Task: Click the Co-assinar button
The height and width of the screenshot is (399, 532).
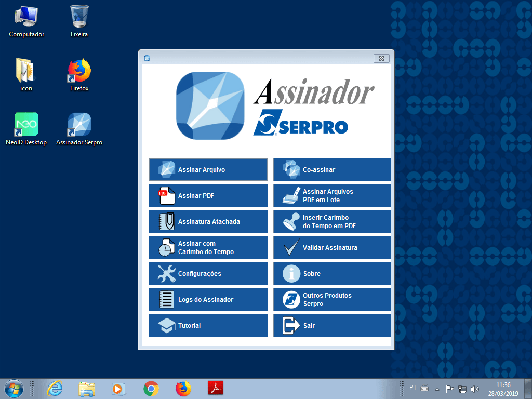Action: (332, 170)
